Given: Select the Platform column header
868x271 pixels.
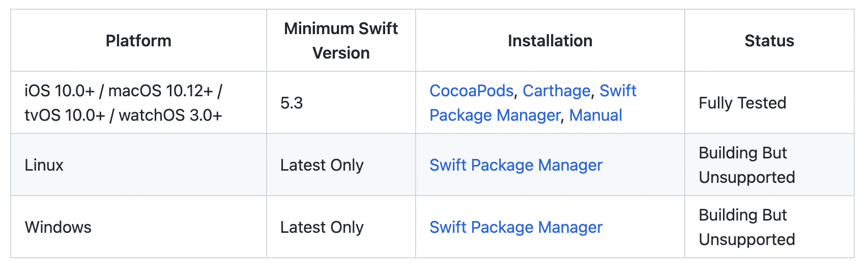Looking at the screenshot, I should [138, 41].
